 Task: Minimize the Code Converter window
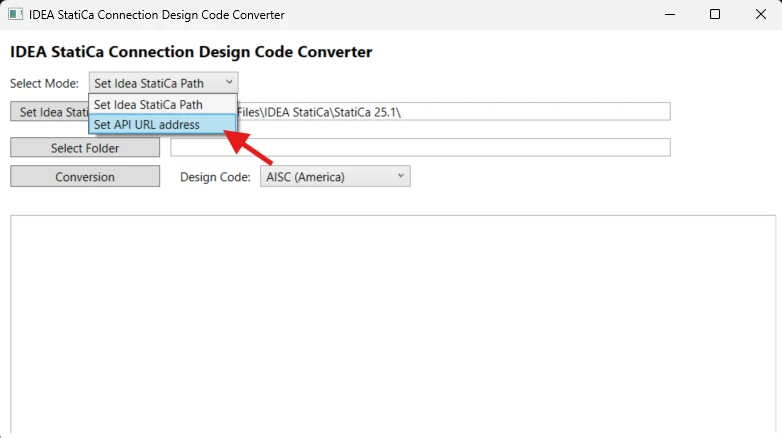pyautogui.click(x=670, y=14)
